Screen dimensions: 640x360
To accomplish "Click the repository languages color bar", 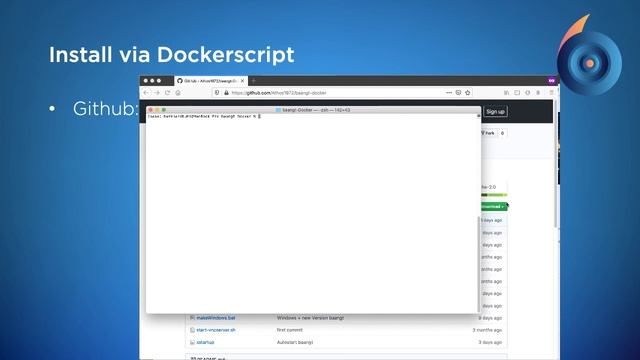I will click(x=494, y=195).
